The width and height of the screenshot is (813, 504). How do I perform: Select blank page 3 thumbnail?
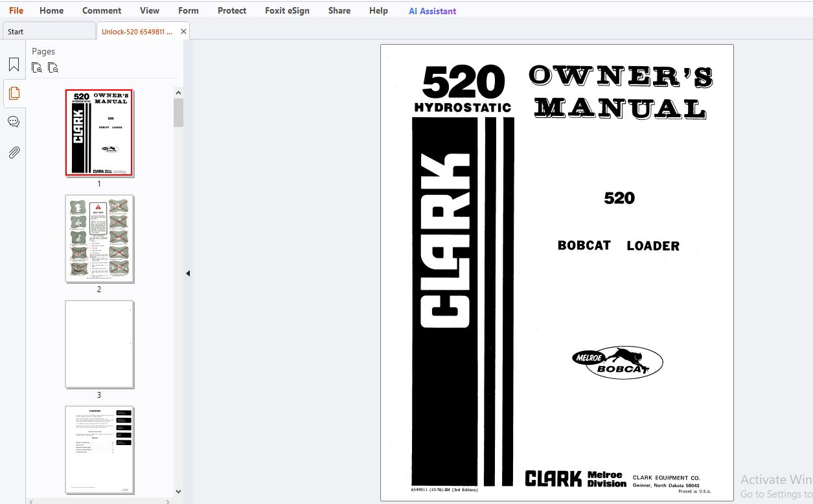[x=99, y=344]
